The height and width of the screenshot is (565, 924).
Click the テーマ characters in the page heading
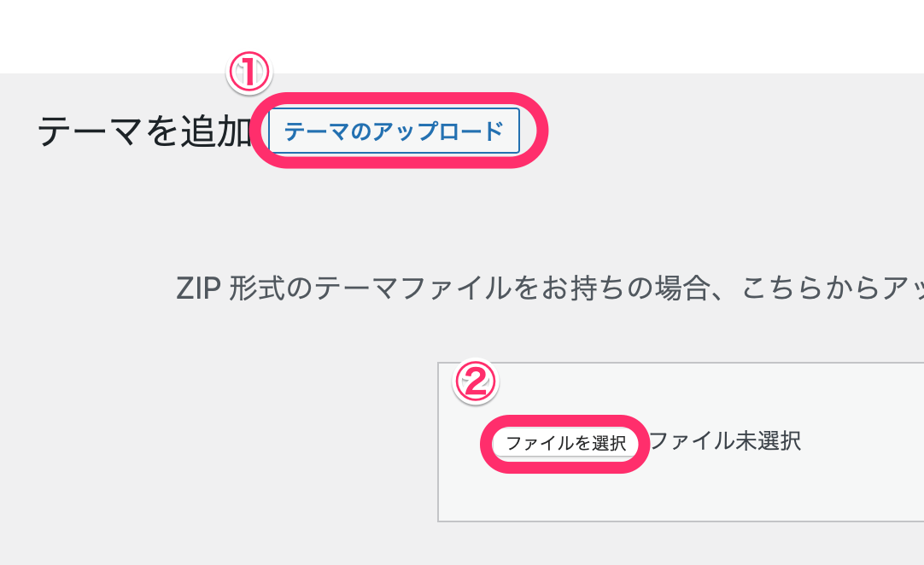coord(91,132)
